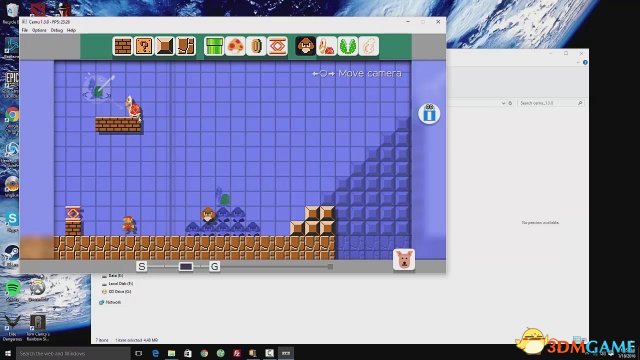The image size is (640, 360).
Task: Click the Goomba placed in the level
Action: tap(208, 215)
